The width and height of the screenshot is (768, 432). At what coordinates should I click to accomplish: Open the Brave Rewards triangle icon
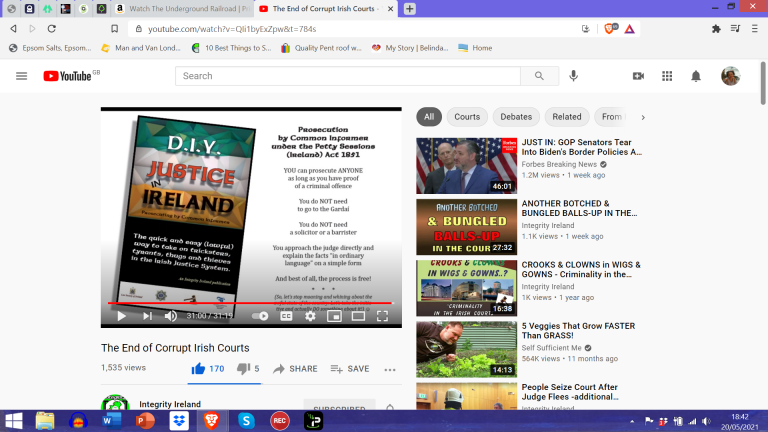[629, 29]
